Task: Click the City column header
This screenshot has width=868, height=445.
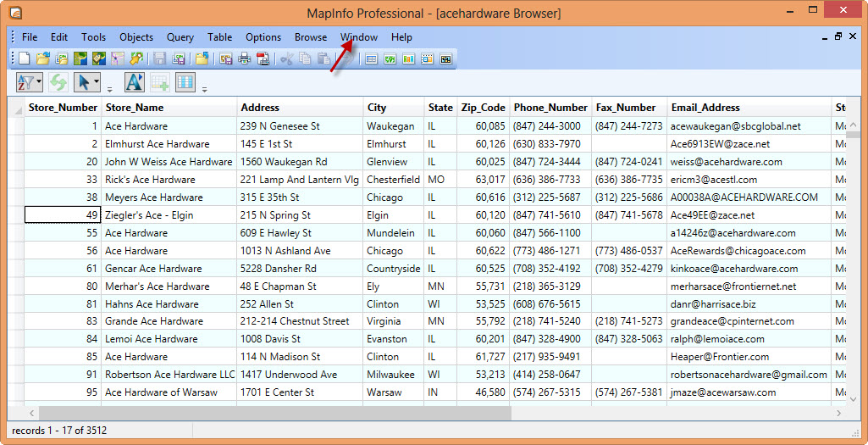Action: (x=394, y=108)
